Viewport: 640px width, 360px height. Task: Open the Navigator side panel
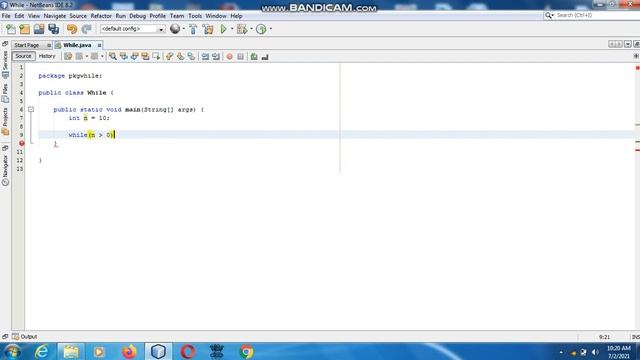point(5,170)
